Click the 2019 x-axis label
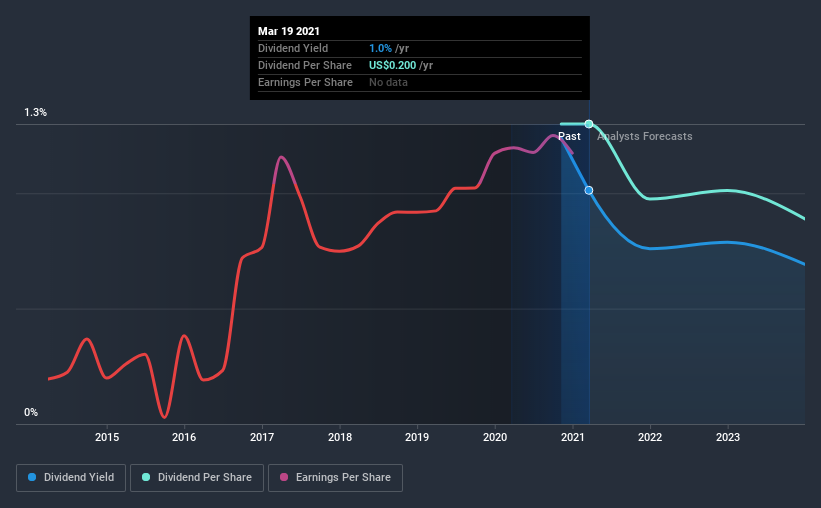 pyautogui.click(x=417, y=437)
